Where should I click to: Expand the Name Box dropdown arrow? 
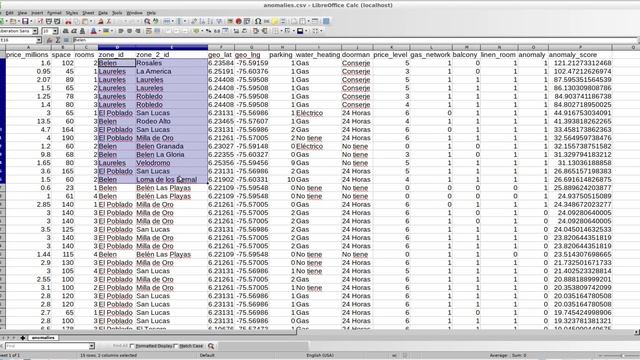pos(39,40)
